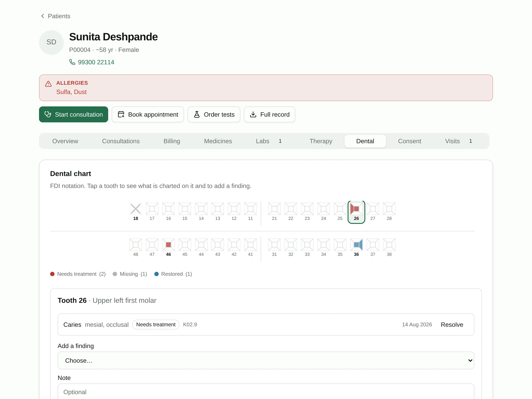Click Book appointment button
Screen dimensions: 532x399
[148, 114]
